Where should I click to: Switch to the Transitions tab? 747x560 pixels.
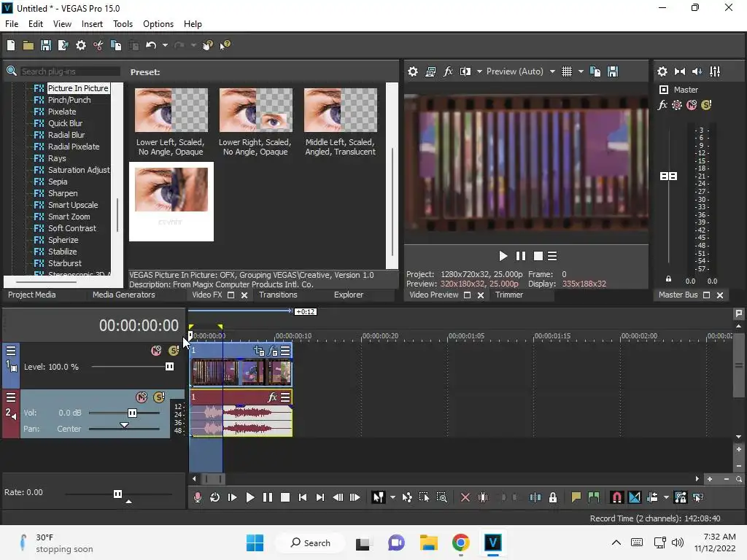(x=278, y=295)
